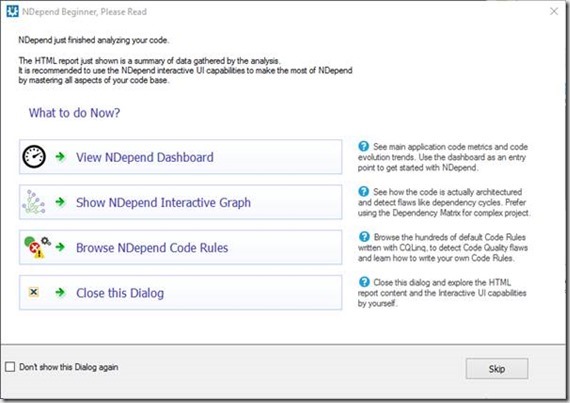Image resolution: width=570 pixels, height=403 pixels.
Task: Select Close this Dialog option
Action: pyautogui.click(x=180, y=293)
